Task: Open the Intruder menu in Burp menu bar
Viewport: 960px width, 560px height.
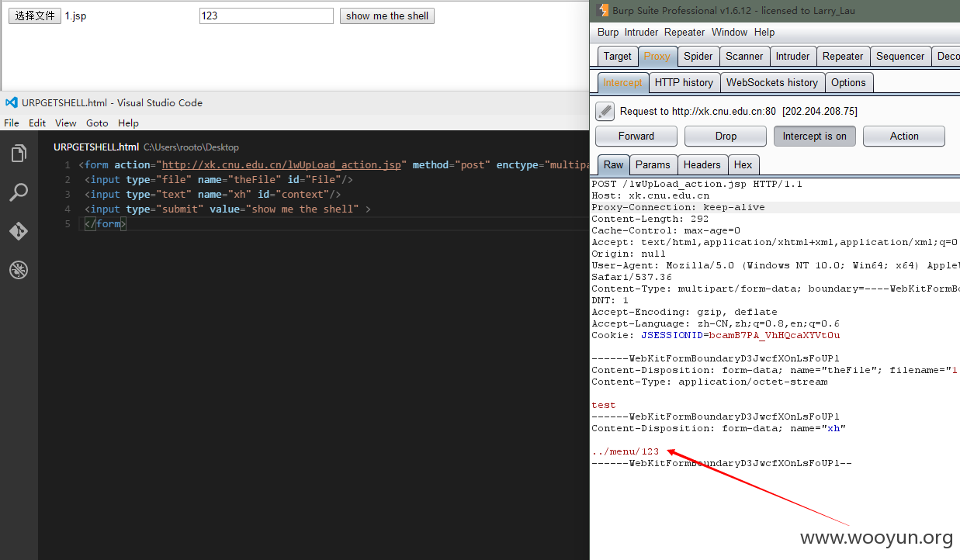Action: point(641,32)
